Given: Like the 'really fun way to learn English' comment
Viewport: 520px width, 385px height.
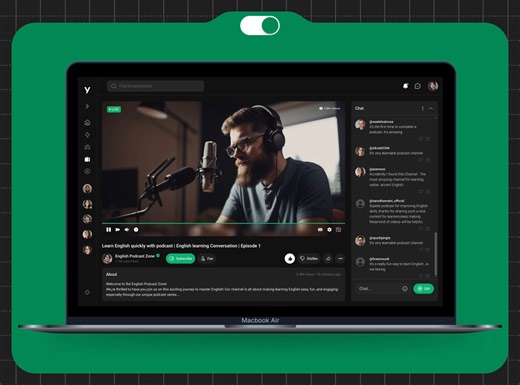Looking at the screenshot, I should coord(421,276).
